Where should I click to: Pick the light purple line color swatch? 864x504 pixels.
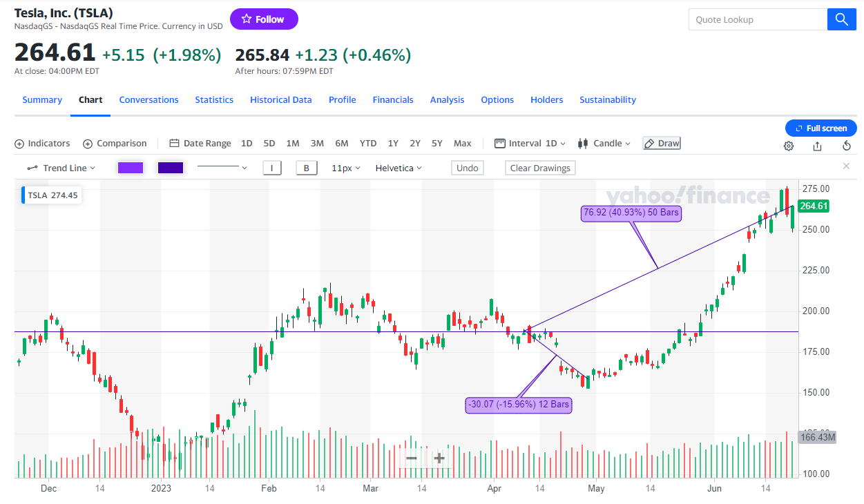pos(131,168)
